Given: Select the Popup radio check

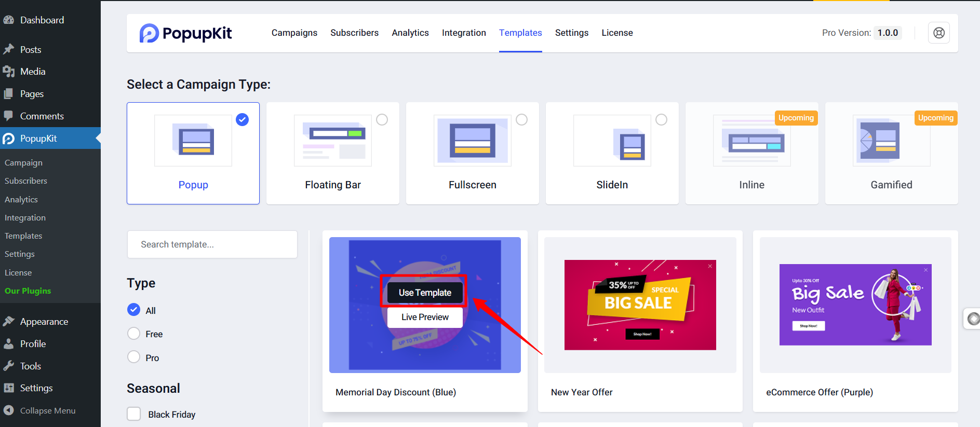Looking at the screenshot, I should click(x=243, y=120).
